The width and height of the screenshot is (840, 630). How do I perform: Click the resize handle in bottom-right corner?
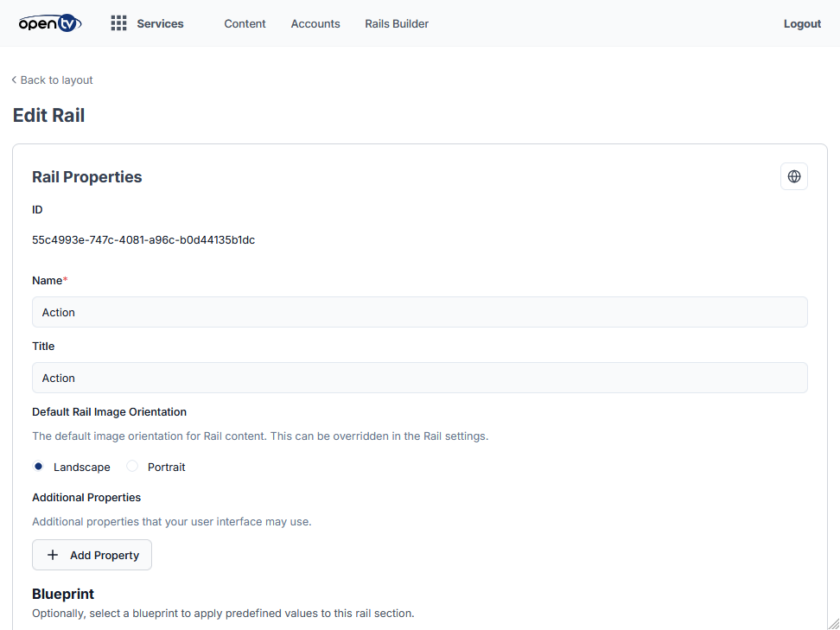[832, 622]
